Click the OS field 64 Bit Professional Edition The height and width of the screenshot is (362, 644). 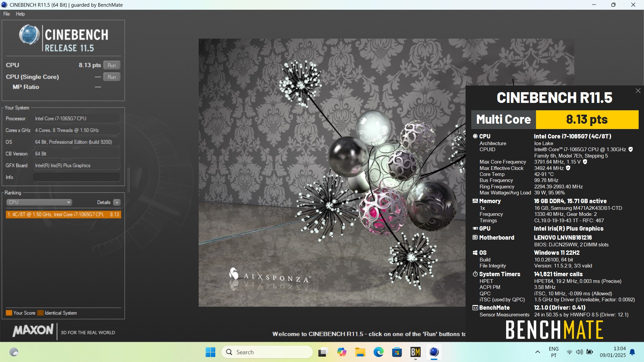76,142
